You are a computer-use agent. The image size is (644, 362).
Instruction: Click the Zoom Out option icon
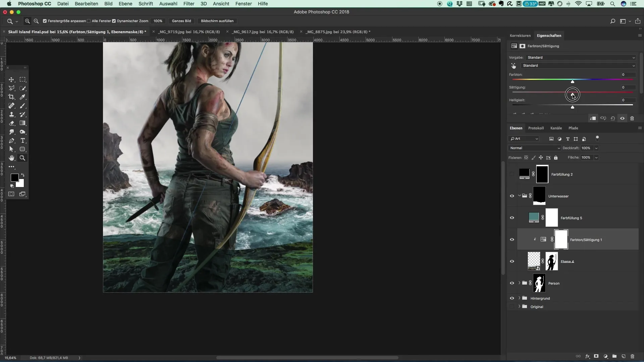coord(36,21)
